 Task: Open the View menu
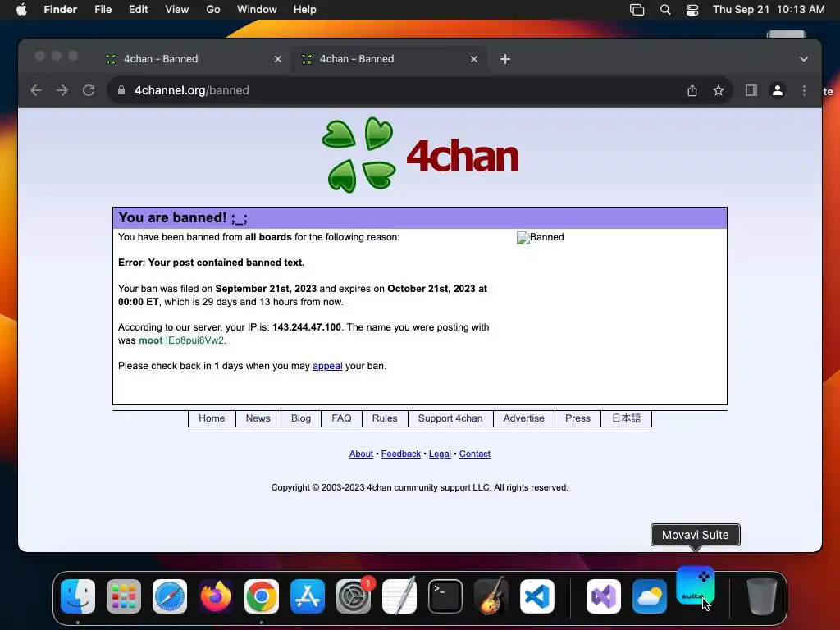pyautogui.click(x=177, y=10)
